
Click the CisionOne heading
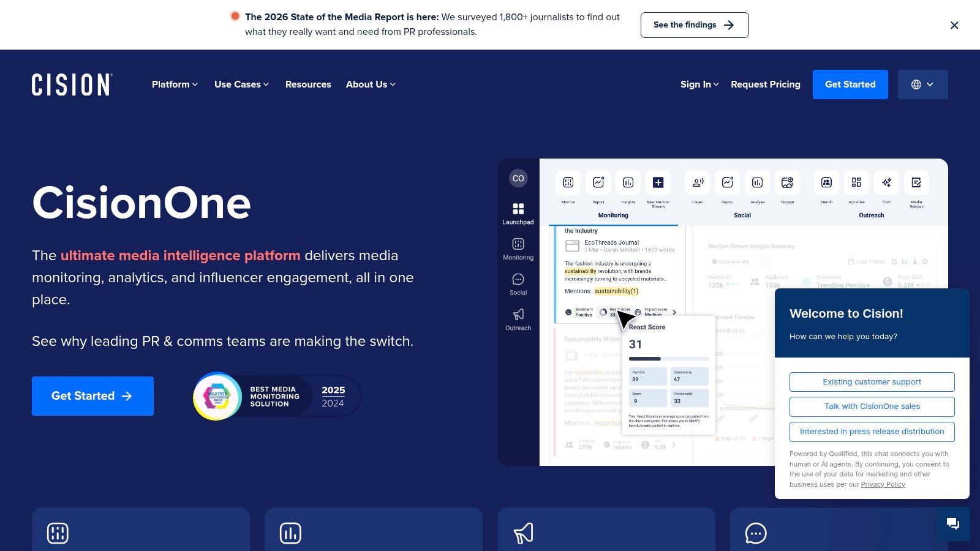point(141,203)
